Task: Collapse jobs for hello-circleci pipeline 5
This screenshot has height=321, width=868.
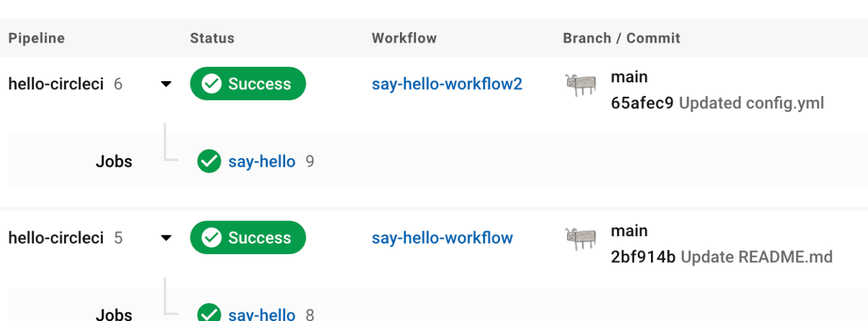Action: (166, 238)
